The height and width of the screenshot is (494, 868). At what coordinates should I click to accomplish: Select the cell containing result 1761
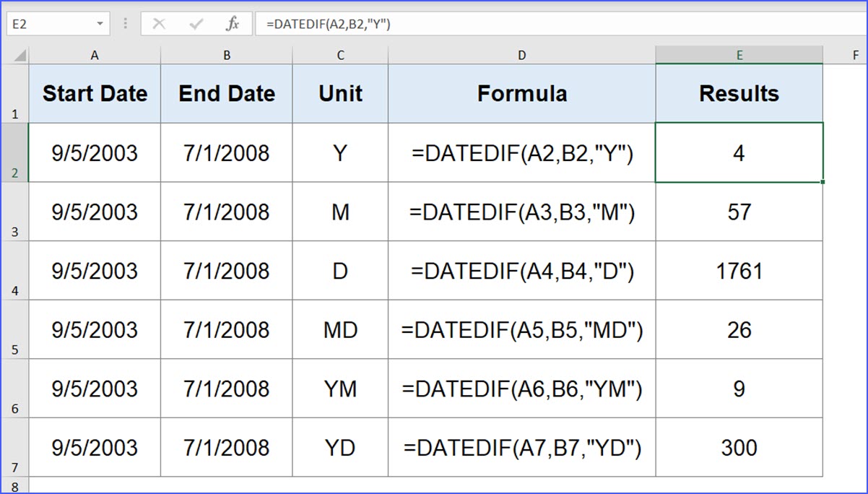[x=739, y=271]
